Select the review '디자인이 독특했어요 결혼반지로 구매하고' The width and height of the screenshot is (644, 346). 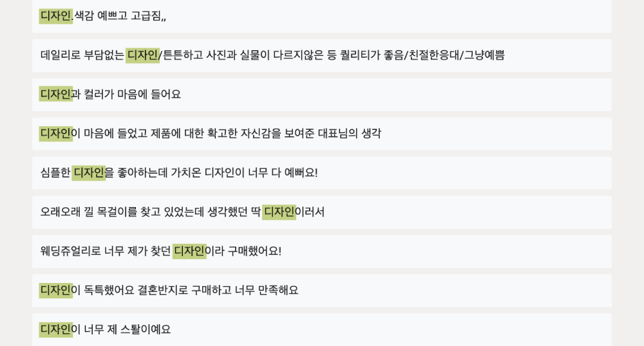(321, 291)
